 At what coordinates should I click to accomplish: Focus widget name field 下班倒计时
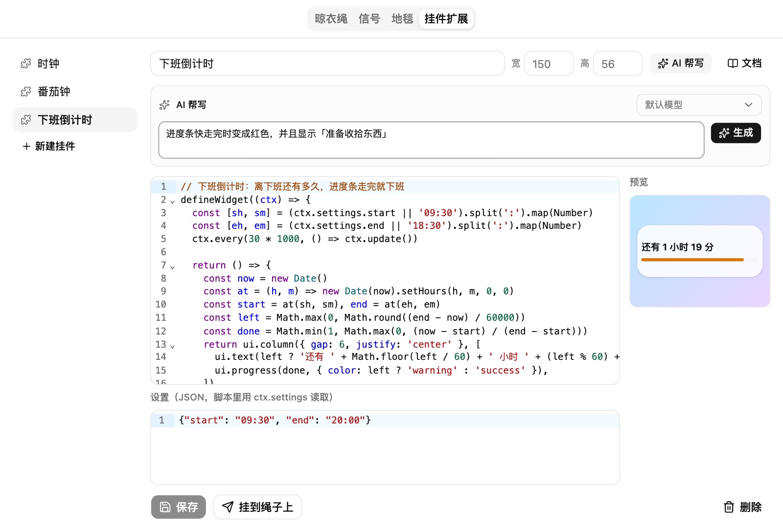[x=327, y=64]
